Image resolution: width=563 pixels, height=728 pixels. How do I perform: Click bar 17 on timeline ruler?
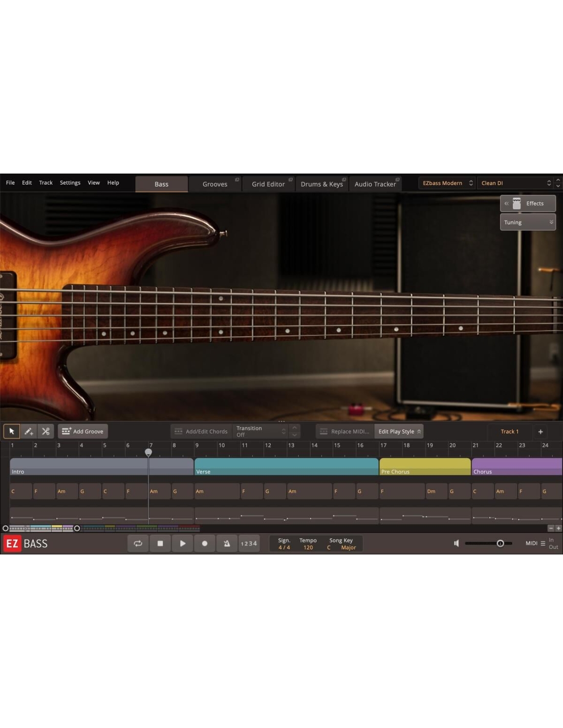(x=383, y=445)
